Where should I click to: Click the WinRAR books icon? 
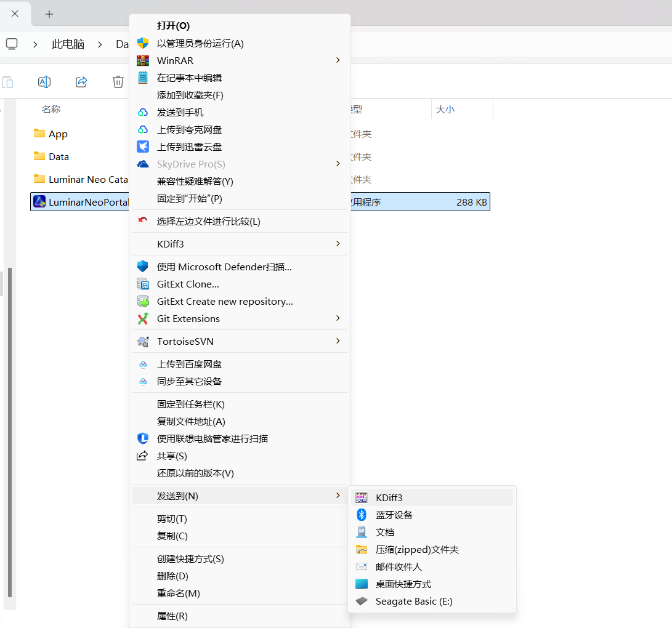point(143,60)
